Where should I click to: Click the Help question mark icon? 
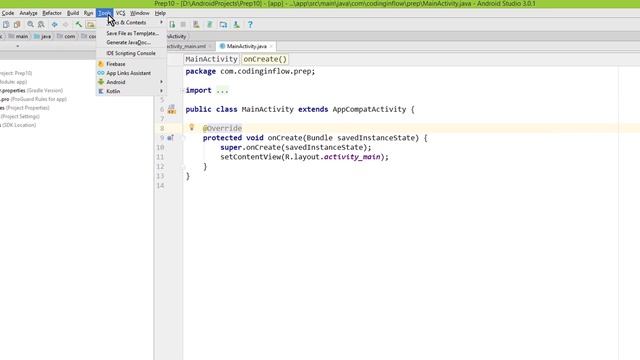[250, 24]
